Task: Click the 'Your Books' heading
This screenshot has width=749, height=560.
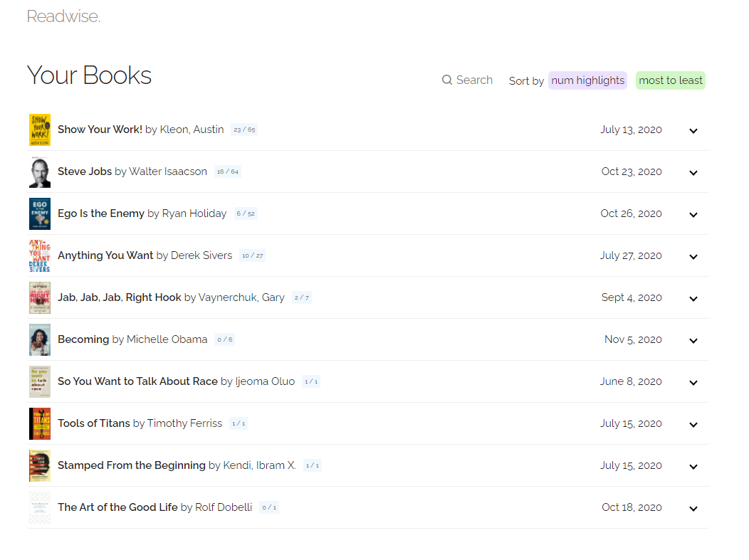Action: click(89, 75)
